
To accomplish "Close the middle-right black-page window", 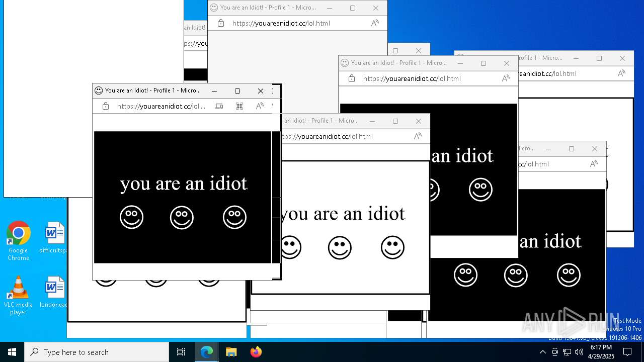I will (507, 63).
